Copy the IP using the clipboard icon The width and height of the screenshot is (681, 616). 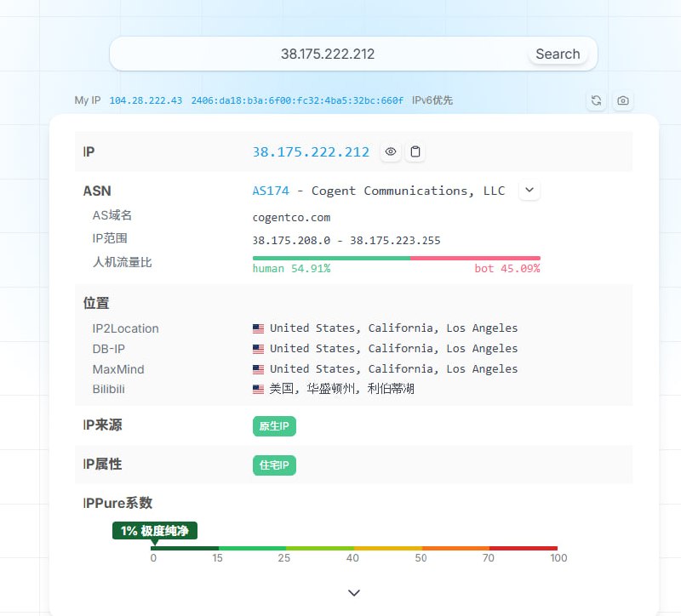click(x=415, y=152)
